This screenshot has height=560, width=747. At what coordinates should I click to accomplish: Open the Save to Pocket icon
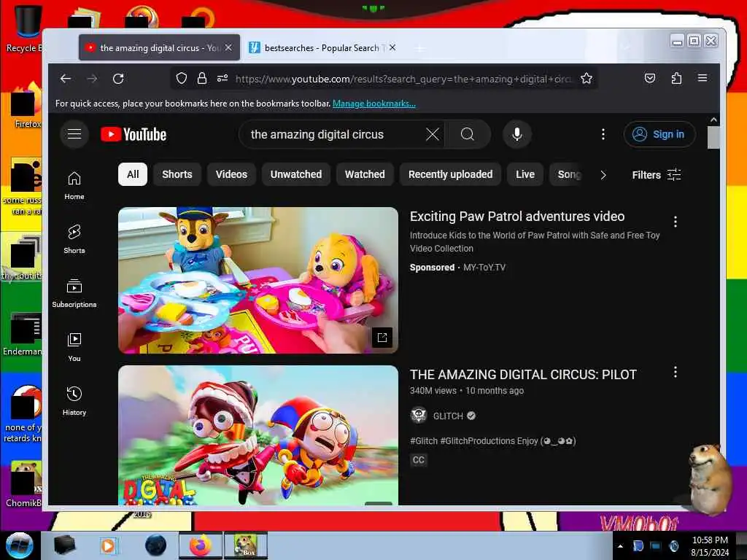click(650, 79)
